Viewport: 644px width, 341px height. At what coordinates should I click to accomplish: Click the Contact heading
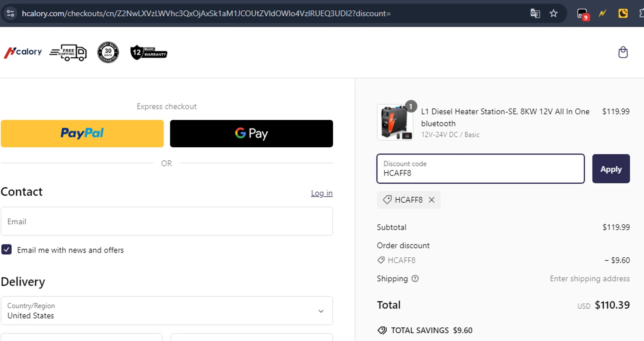[21, 192]
